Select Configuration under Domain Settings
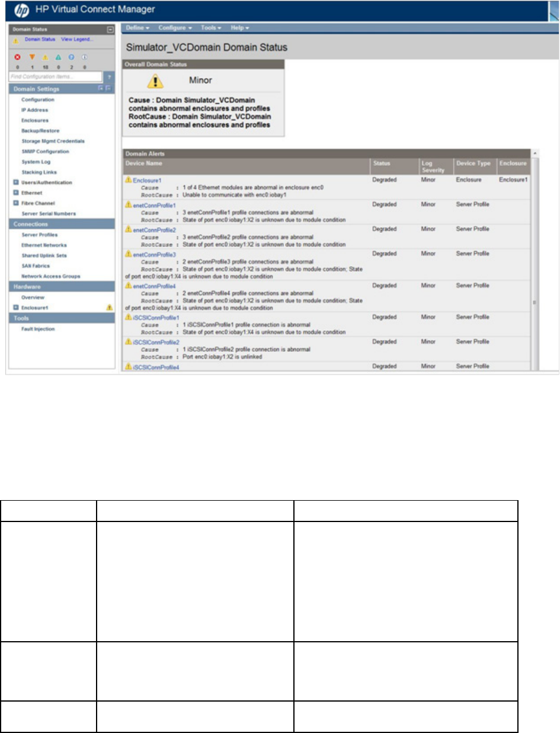The width and height of the screenshot is (560, 733). (38, 100)
